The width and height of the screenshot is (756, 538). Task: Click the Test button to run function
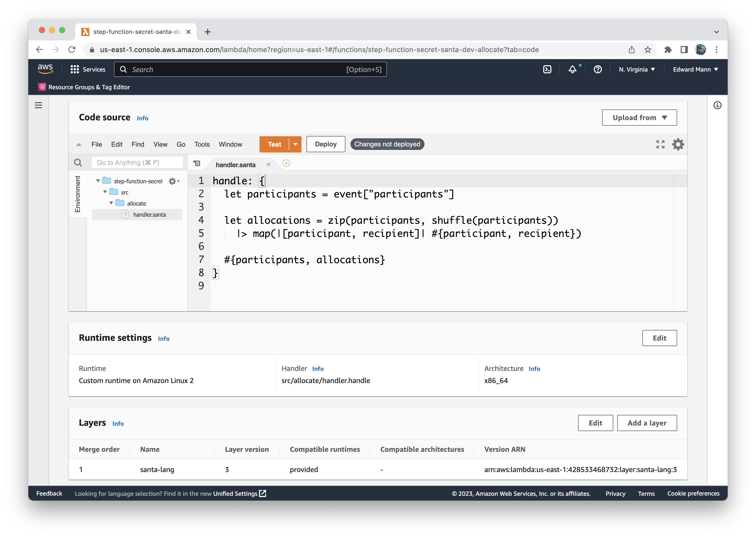[274, 144]
